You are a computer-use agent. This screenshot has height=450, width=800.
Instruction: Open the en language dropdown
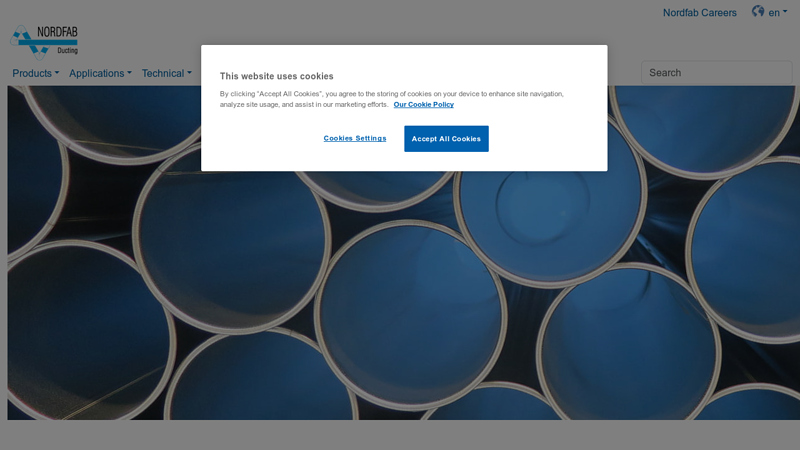(x=774, y=13)
